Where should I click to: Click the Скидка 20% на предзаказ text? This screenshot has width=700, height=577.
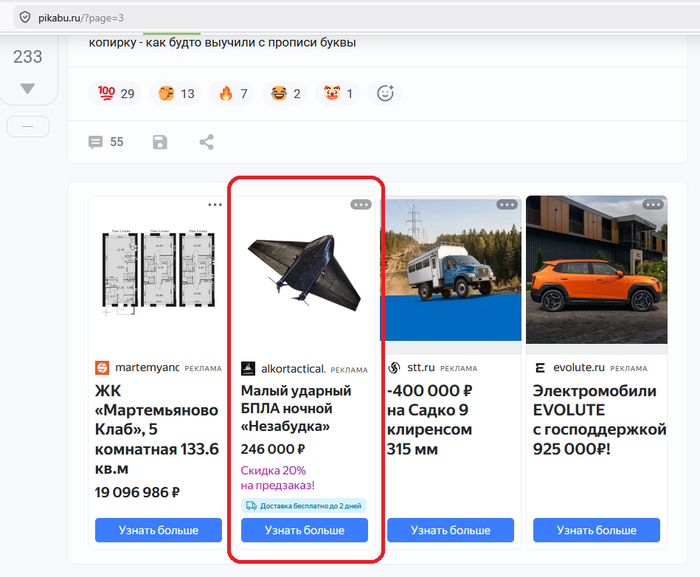click(278, 477)
